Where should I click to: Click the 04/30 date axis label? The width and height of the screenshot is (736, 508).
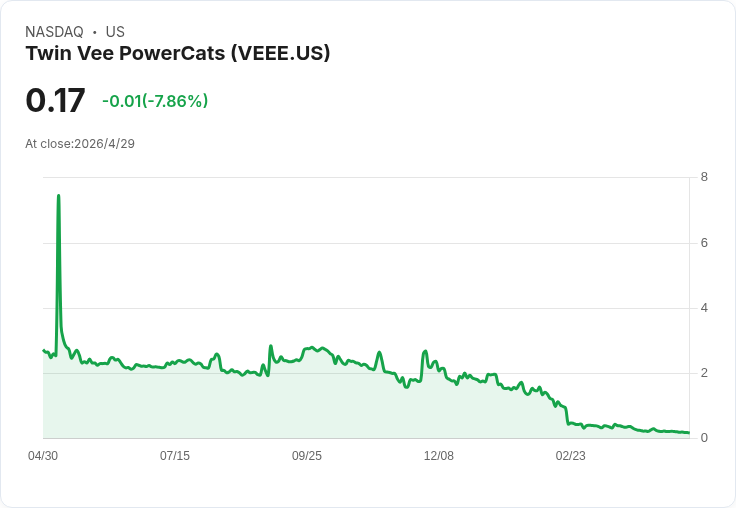43,456
